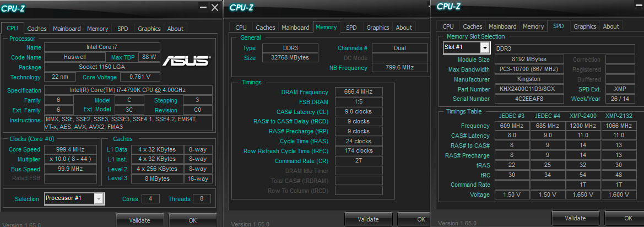This screenshot has height=227, width=644.
Task: Click DRAM Frequency value 666.4 MHz
Action: point(359,92)
